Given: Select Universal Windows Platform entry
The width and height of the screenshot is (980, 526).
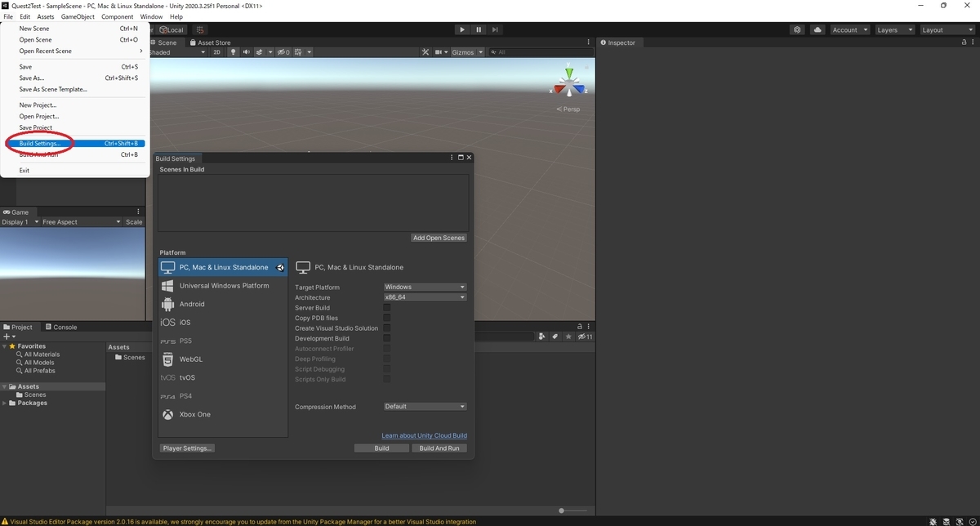Looking at the screenshot, I should [222, 286].
